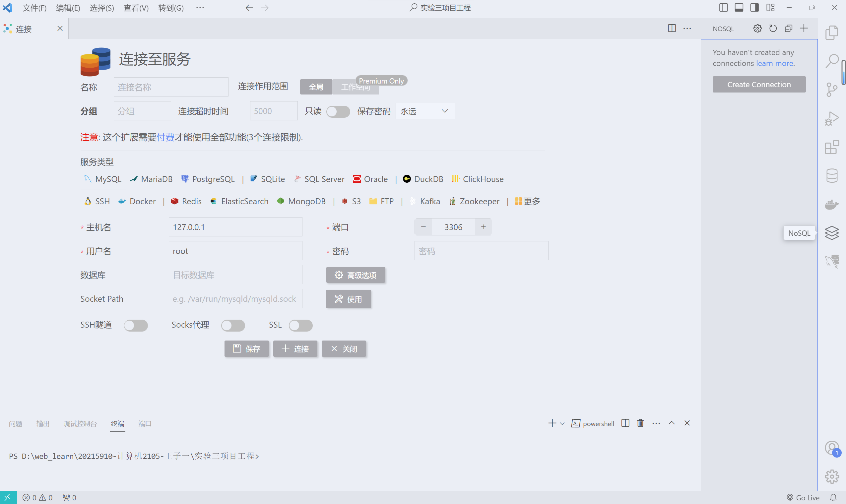Screen dimensions: 846x504
Task: Open the 选择(S) menu
Action: point(102,8)
